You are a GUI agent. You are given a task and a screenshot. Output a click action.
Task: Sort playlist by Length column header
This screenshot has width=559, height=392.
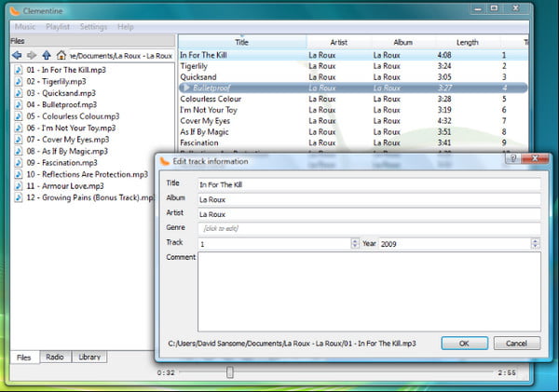468,42
